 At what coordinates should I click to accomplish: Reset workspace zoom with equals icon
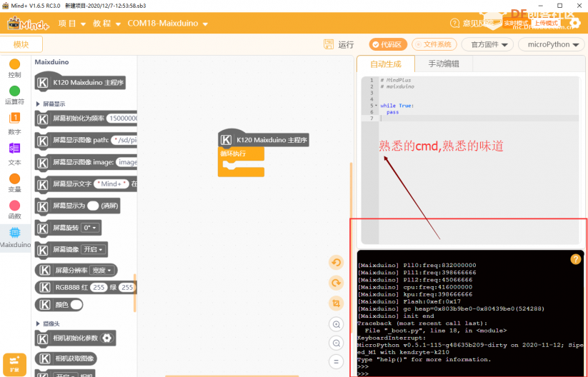pyautogui.click(x=336, y=361)
